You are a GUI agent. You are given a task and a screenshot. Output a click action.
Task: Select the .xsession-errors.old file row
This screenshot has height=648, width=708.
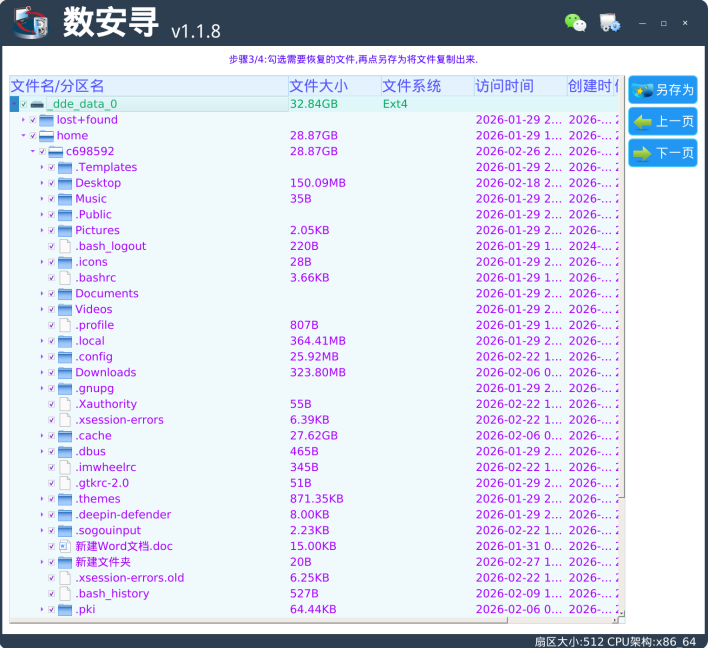(x=130, y=578)
